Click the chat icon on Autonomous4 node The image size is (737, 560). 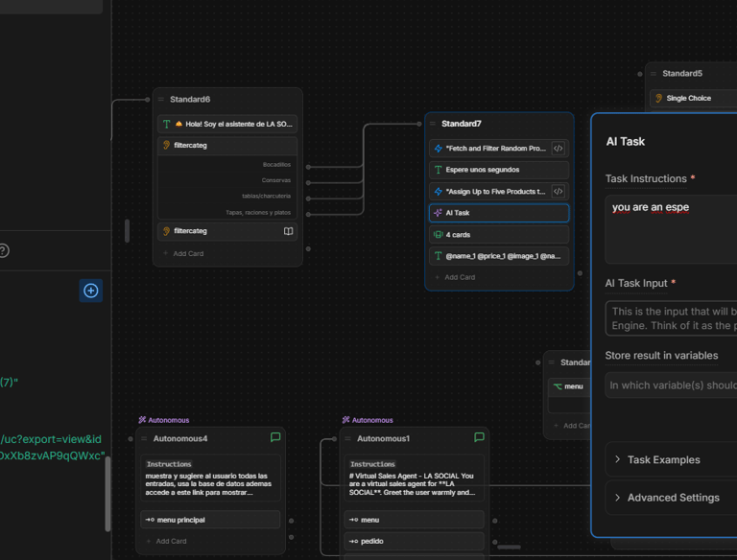click(x=275, y=437)
